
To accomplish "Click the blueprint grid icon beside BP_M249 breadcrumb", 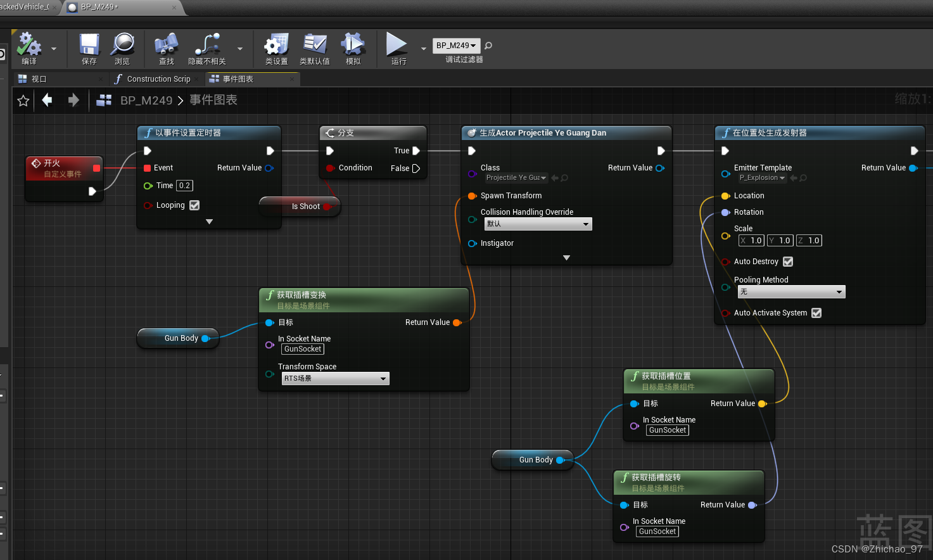I will point(104,100).
